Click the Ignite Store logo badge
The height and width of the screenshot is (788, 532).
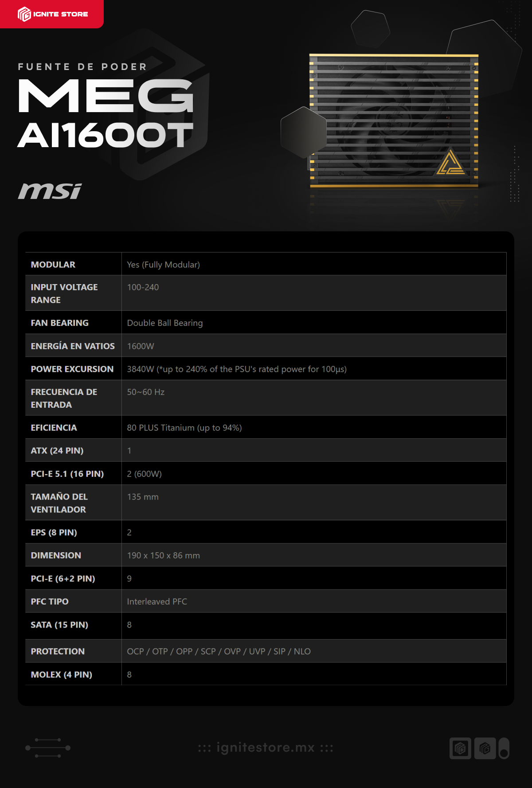52,14
